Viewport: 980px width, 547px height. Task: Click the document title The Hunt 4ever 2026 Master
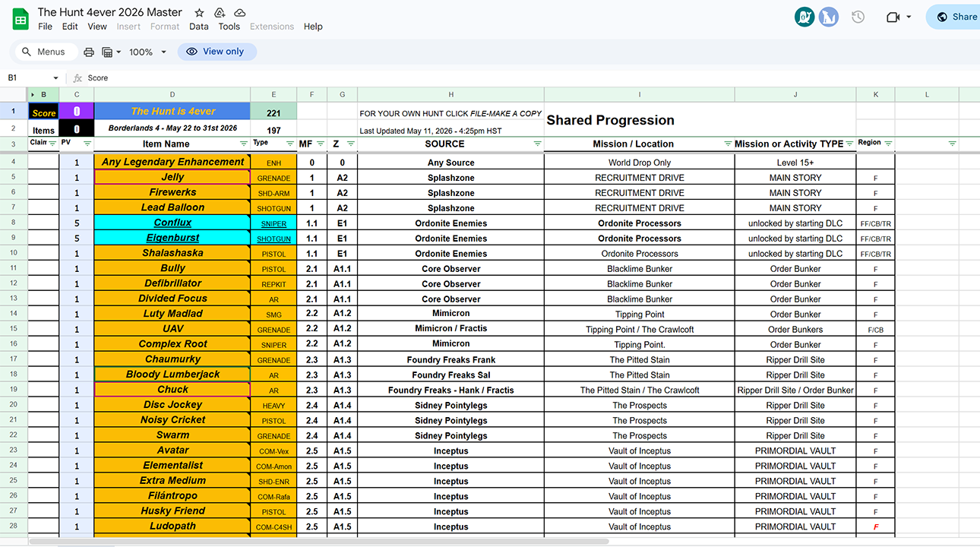[110, 12]
